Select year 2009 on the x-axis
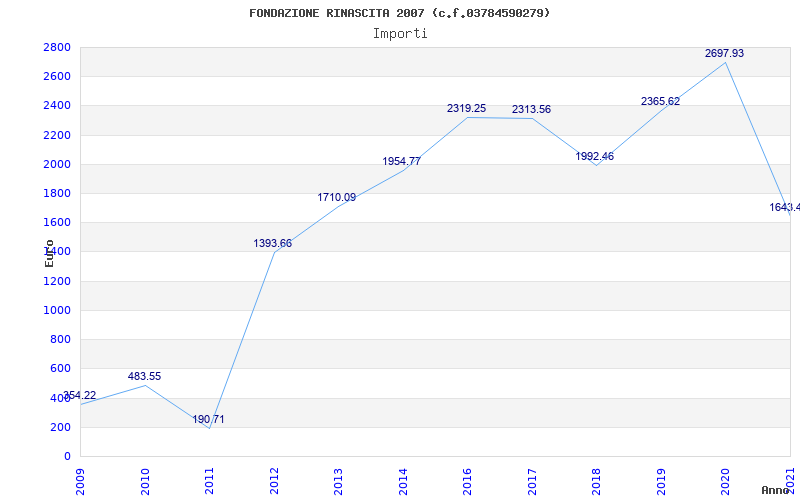800x500 pixels. [80, 481]
